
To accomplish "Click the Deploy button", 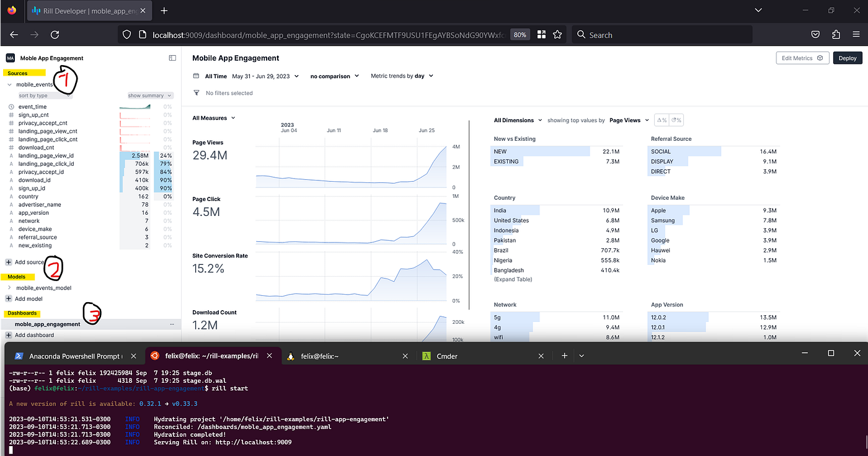I will [848, 58].
